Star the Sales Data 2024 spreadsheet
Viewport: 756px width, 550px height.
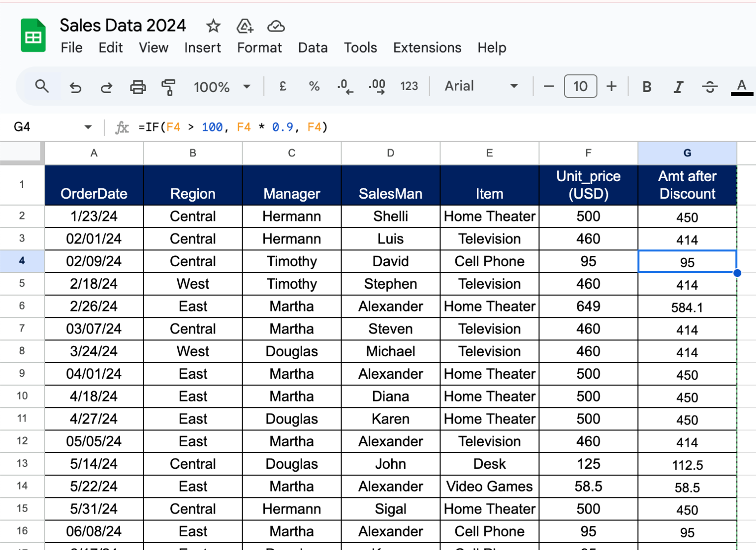point(213,27)
